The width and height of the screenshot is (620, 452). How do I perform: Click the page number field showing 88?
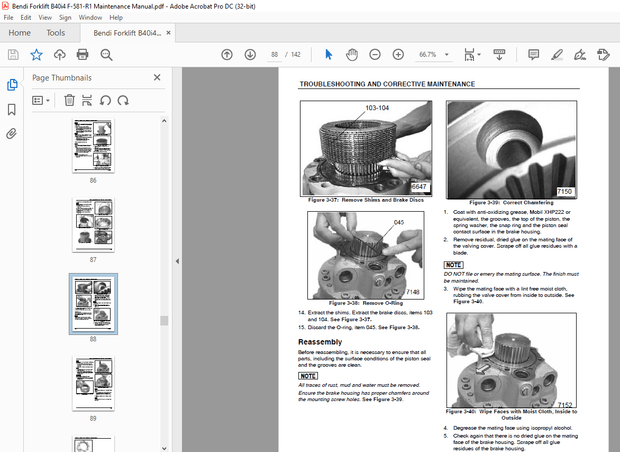coord(274,55)
